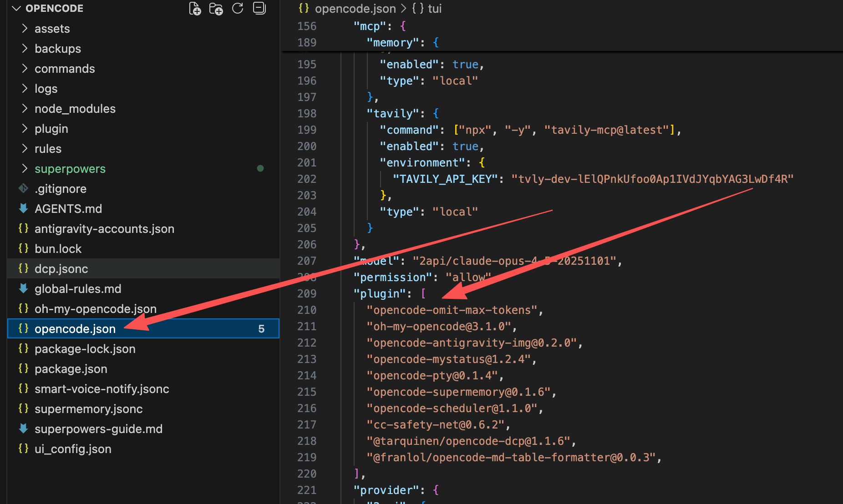Click "opencode-omit-max-tokens" plugin entry

[452, 310]
